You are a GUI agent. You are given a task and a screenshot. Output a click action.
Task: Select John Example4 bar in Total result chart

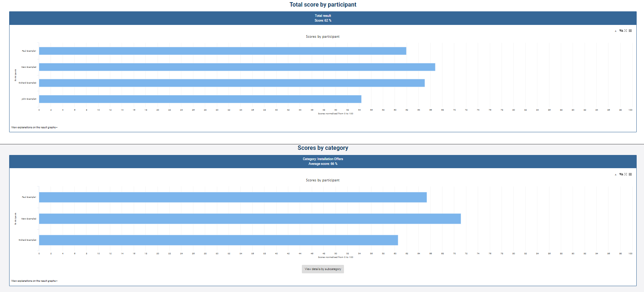point(200,99)
